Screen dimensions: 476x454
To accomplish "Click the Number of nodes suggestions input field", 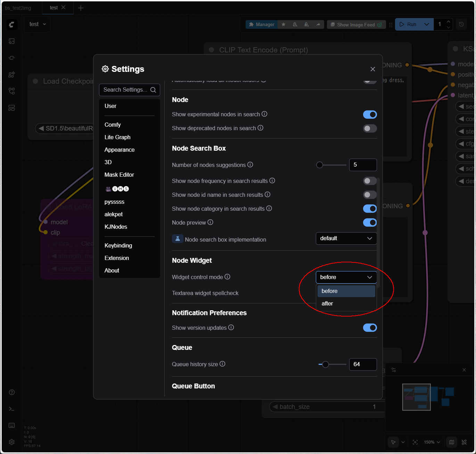I will pos(363,165).
